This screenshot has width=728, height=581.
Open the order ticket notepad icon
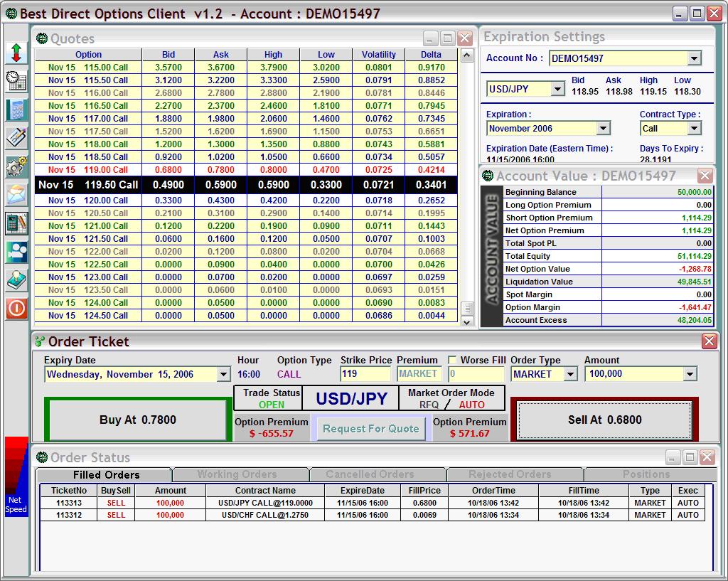(x=16, y=138)
